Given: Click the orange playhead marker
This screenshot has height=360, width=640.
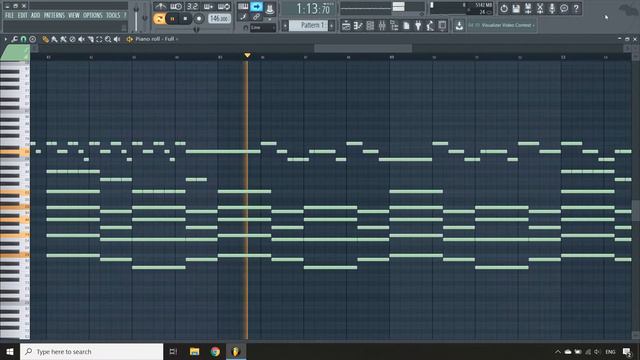Looking at the screenshot, I should 247,55.
